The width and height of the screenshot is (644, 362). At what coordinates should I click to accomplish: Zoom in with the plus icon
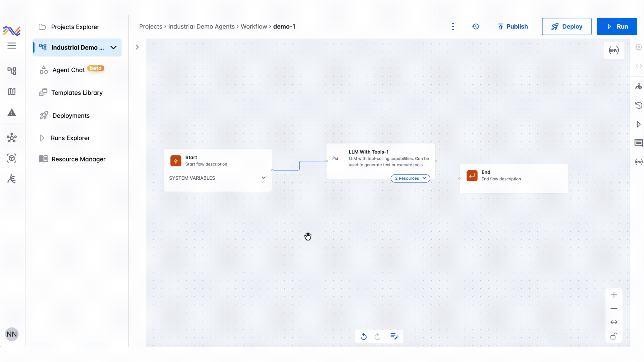tap(614, 295)
